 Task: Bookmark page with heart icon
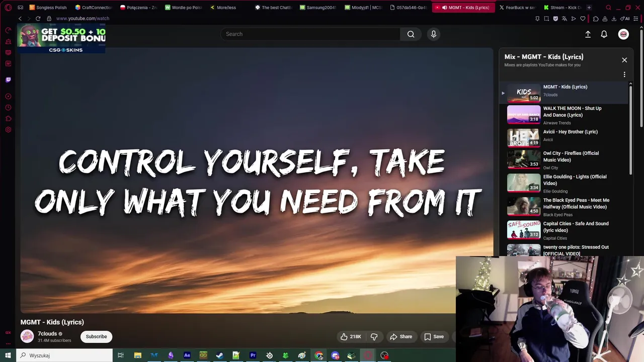(x=583, y=19)
